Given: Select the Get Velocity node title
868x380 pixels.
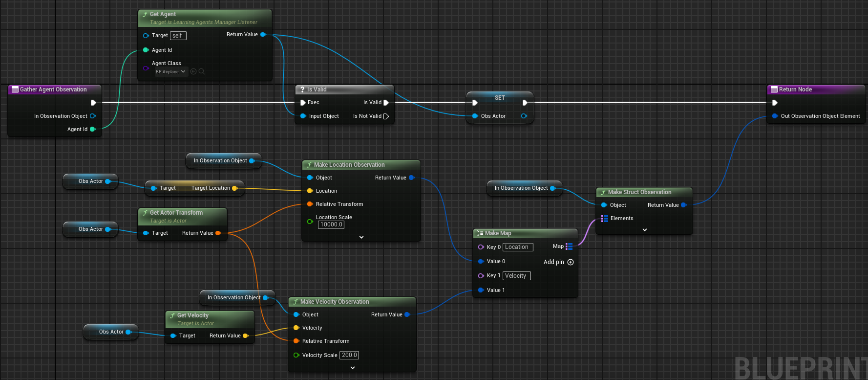Looking at the screenshot, I should [x=192, y=315].
